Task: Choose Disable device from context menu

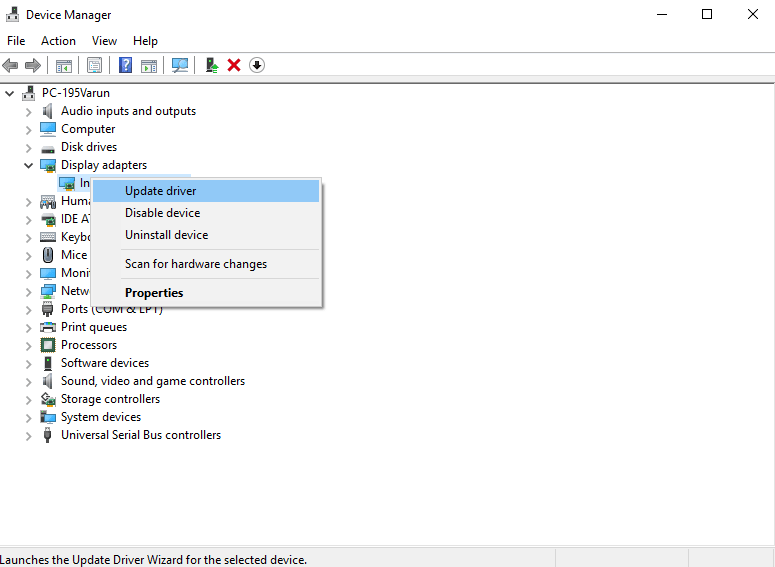Action: click(206, 213)
